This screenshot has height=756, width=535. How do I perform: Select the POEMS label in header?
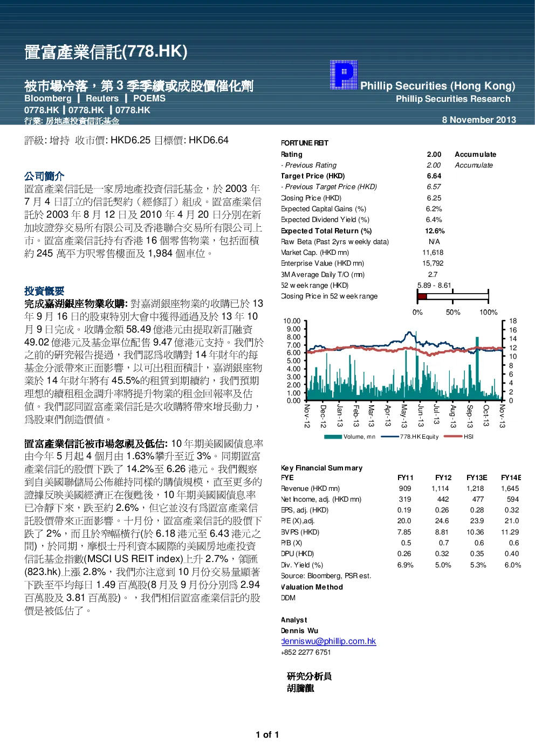point(149,99)
